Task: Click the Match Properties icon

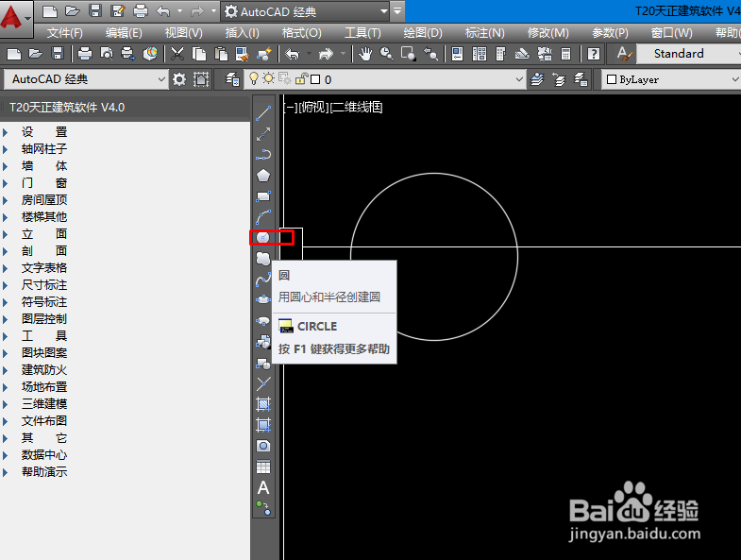Action: 264,54
